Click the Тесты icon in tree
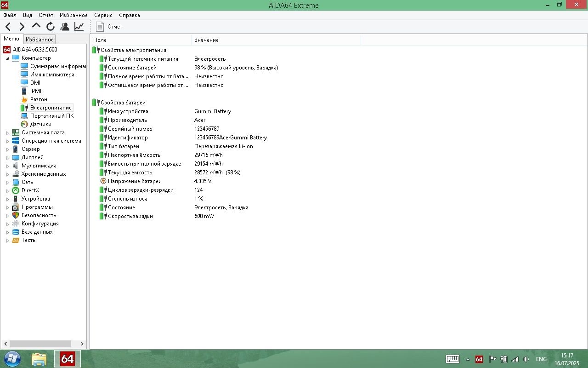Viewport: 588px width, 368px height. coord(16,240)
